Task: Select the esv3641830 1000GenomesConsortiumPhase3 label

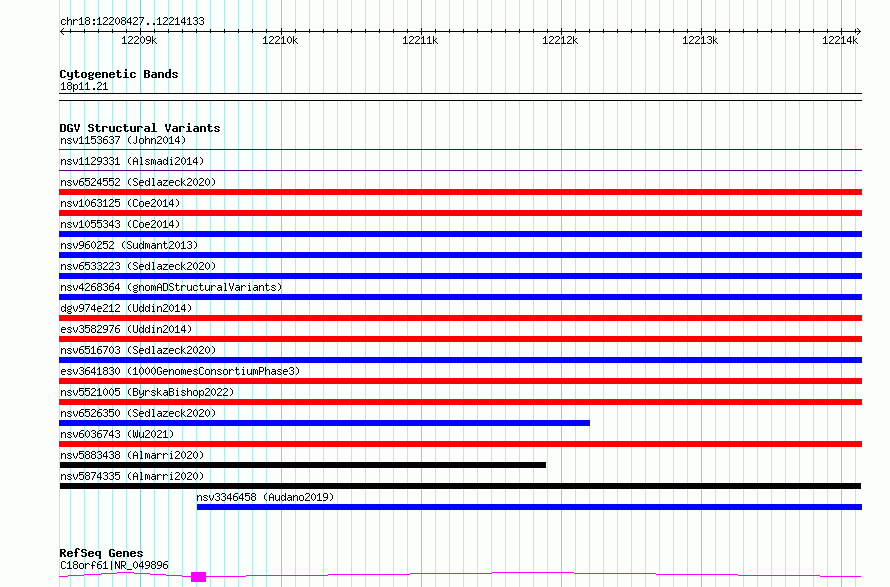Action: 180,371
